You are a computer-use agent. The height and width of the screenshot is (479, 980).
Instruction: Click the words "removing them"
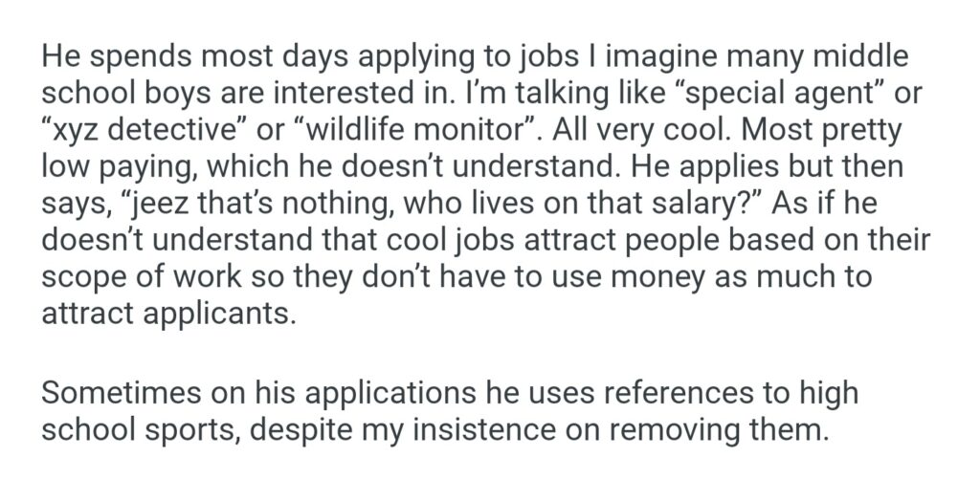(x=743, y=428)
